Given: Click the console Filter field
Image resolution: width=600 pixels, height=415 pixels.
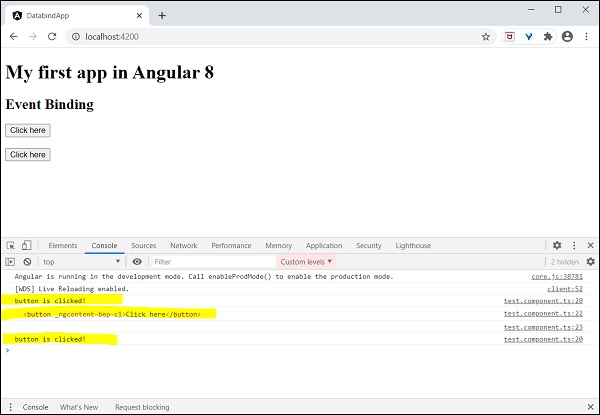Looking at the screenshot, I should [213, 262].
